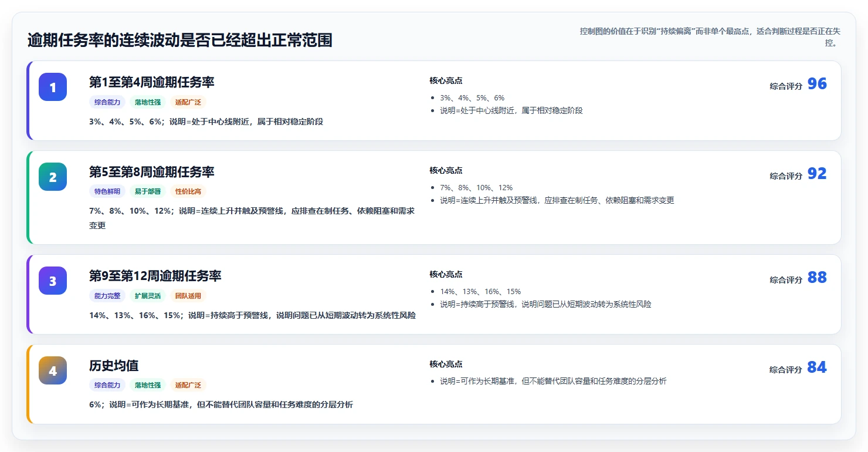Click the 核心亮点 heading in weeks 5-8 card
The height and width of the screenshot is (452, 868).
pos(446,171)
